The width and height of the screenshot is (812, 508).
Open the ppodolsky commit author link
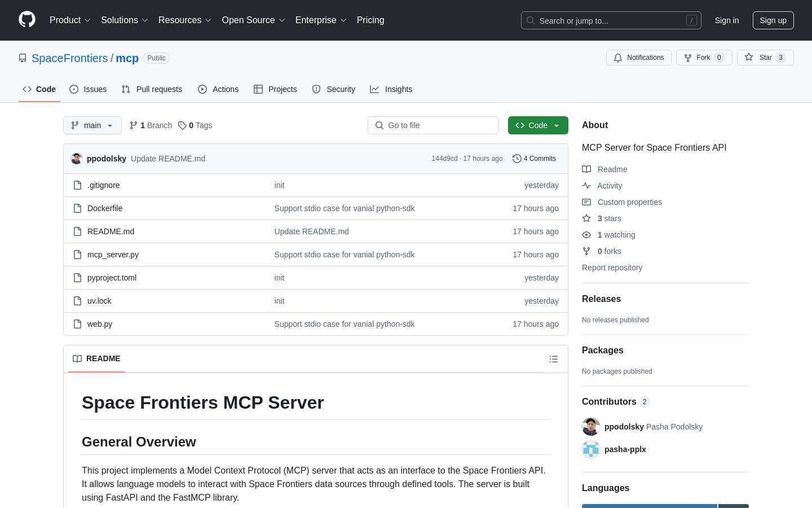pos(107,159)
